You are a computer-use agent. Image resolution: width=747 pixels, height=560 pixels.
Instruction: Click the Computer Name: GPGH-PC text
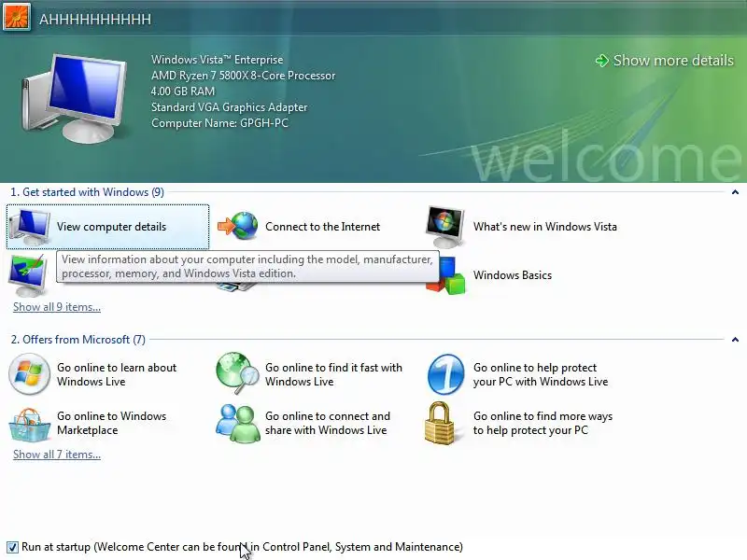(219, 123)
